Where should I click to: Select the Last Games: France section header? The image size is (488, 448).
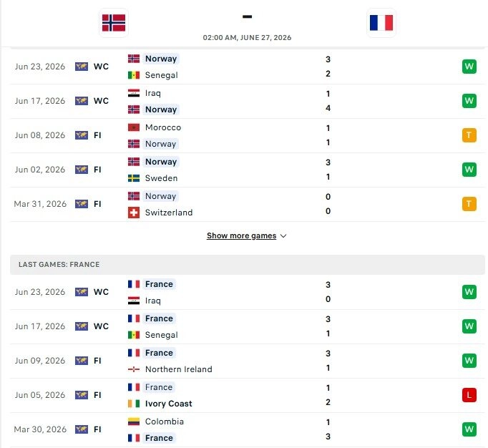(248, 265)
